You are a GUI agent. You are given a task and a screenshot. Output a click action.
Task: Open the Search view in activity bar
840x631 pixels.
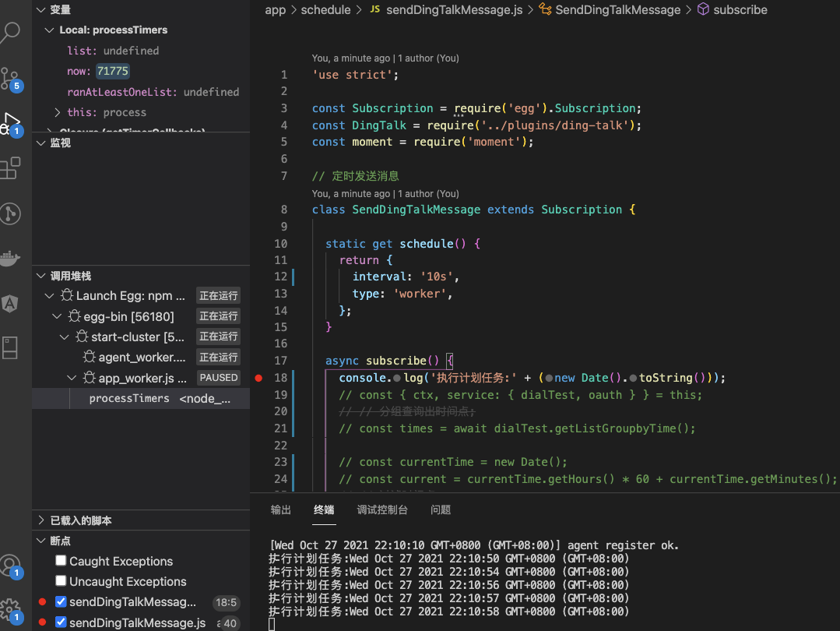click(10, 32)
